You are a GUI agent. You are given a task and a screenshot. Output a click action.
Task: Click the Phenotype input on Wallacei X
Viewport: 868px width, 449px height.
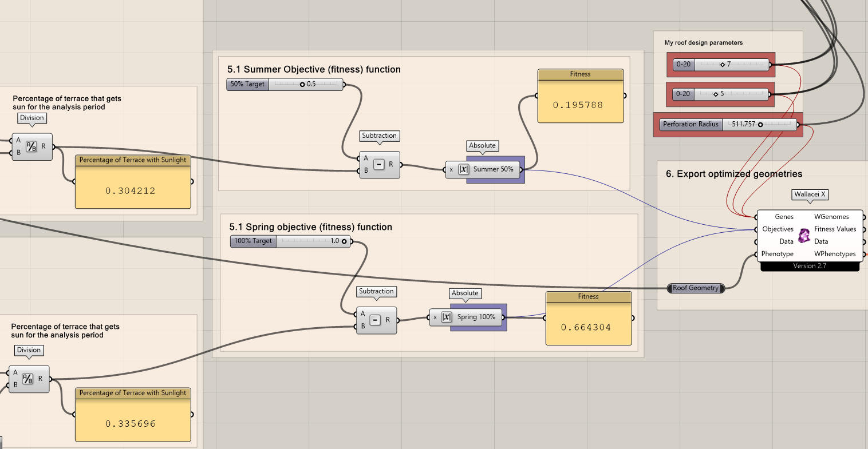coord(778,253)
